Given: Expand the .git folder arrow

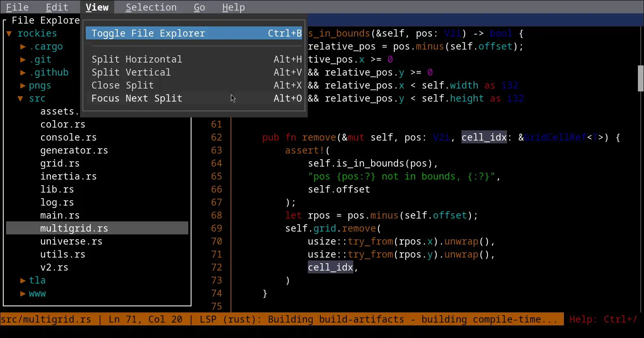Looking at the screenshot, I should 23,60.
